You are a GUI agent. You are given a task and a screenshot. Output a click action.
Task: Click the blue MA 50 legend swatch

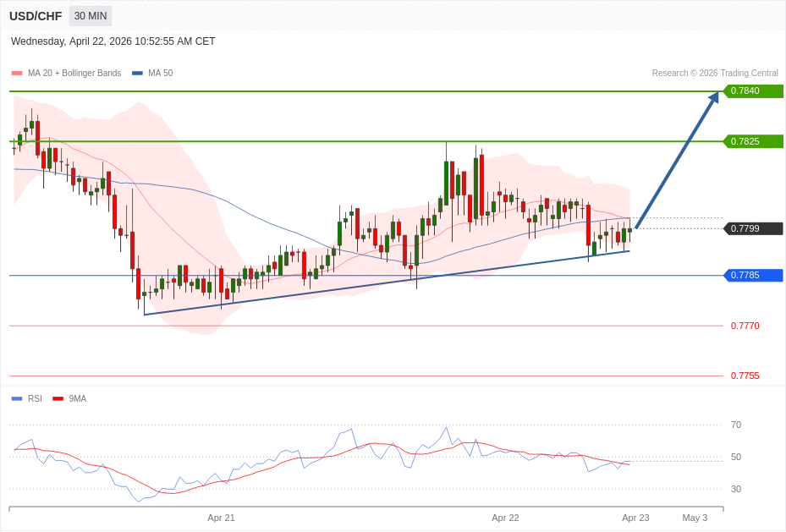(x=137, y=74)
